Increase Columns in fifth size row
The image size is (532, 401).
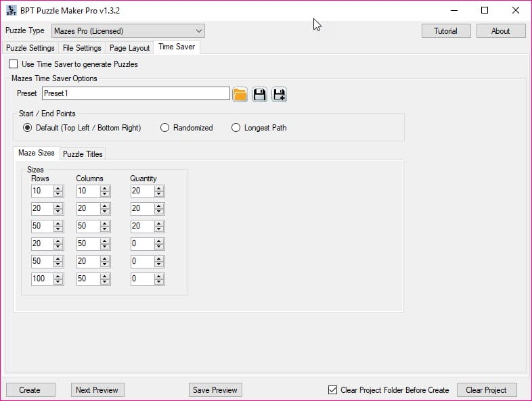tap(105, 258)
